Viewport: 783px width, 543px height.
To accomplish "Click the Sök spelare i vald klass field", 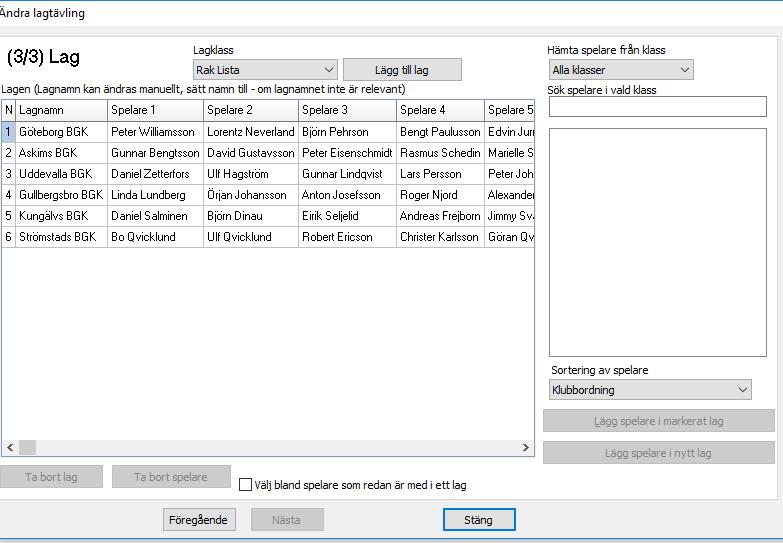I will coord(658,107).
